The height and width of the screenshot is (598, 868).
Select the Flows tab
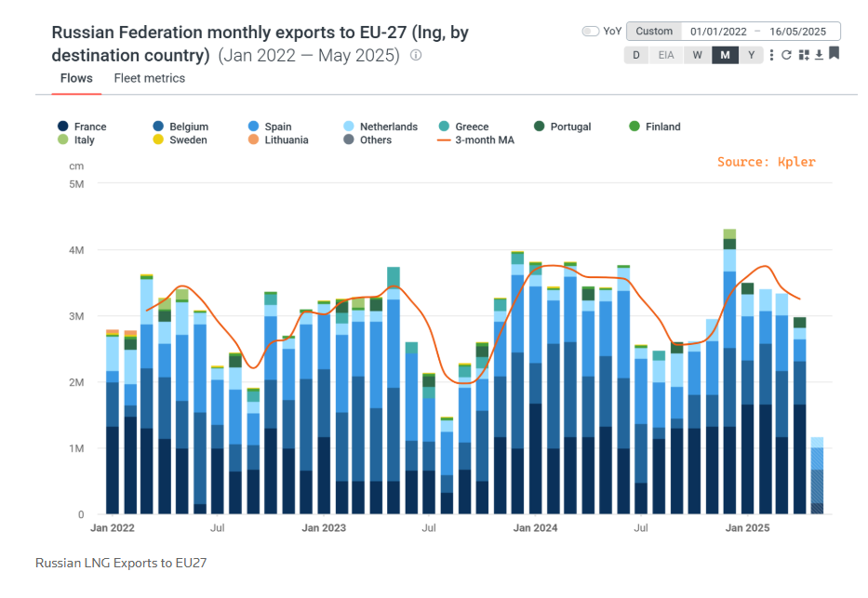click(76, 78)
